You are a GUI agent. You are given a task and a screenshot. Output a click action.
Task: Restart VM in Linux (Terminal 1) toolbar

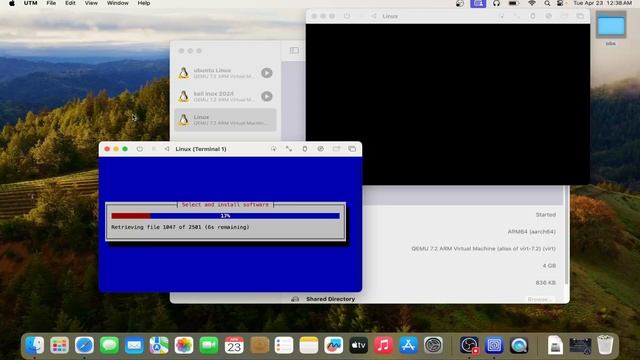click(x=167, y=149)
